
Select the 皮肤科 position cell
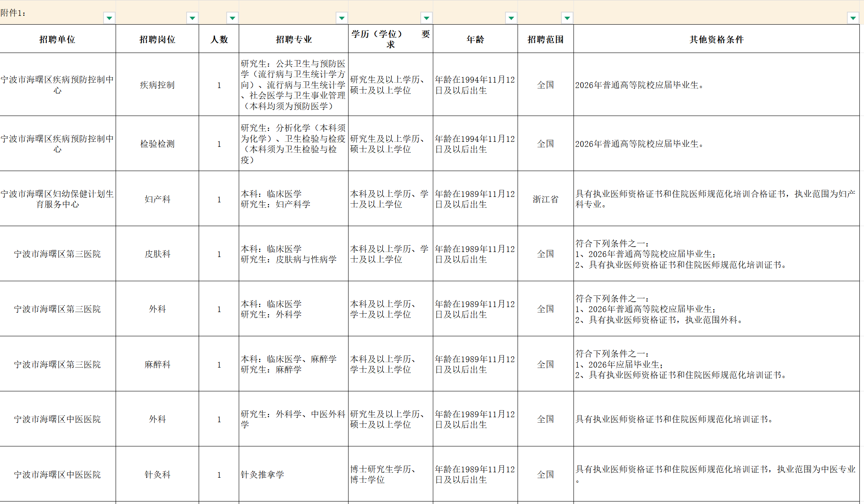157,254
